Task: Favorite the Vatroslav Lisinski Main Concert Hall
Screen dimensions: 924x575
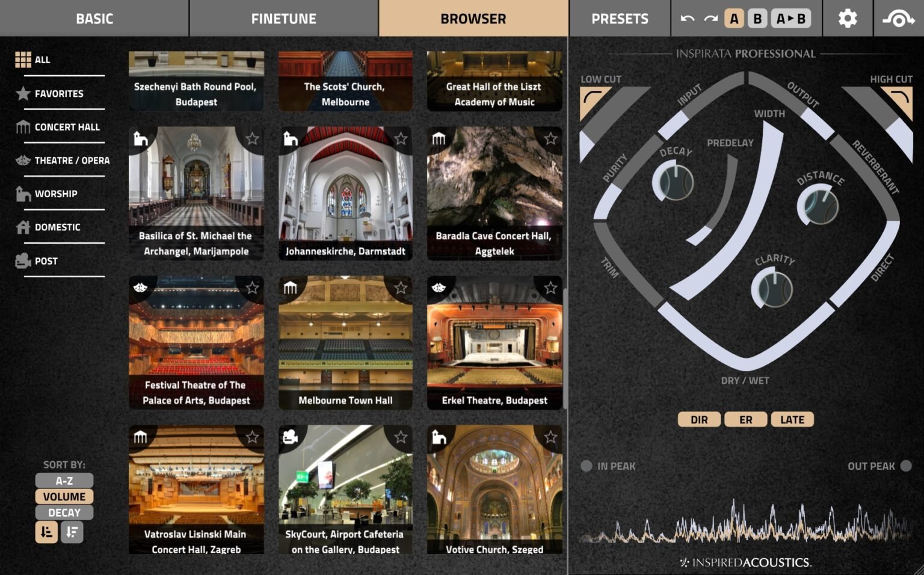Action: point(252,437)
